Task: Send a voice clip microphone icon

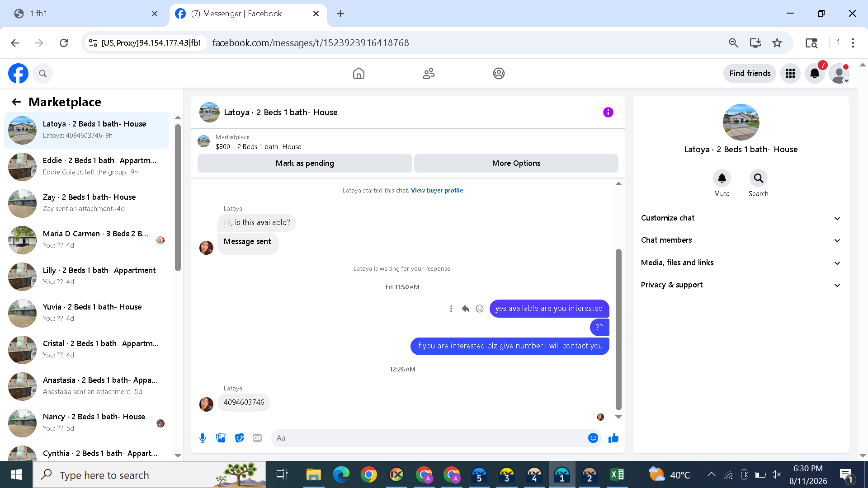Action: coord(203,438)
